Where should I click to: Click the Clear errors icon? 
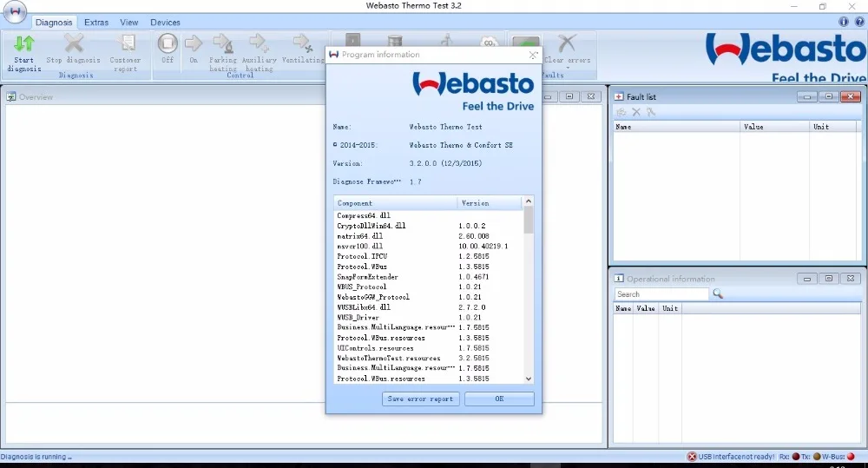pos(567,43)
